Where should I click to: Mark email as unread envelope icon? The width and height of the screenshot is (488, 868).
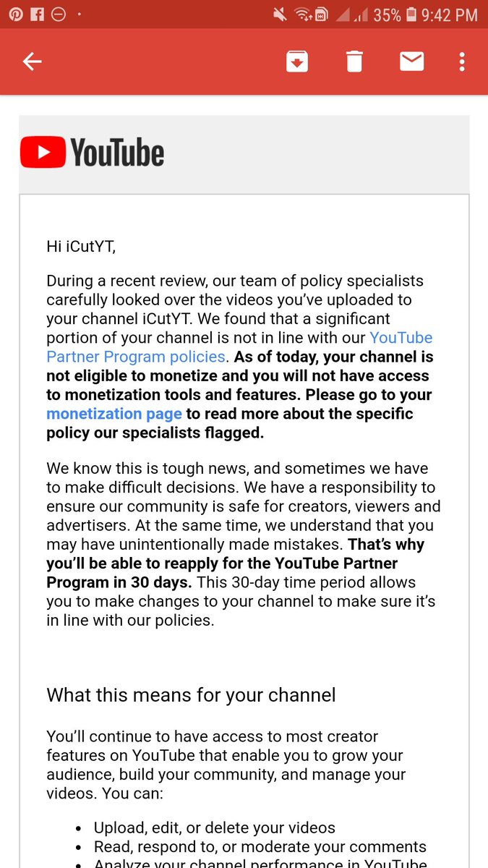pyautogui.click(x=412, y=61)
